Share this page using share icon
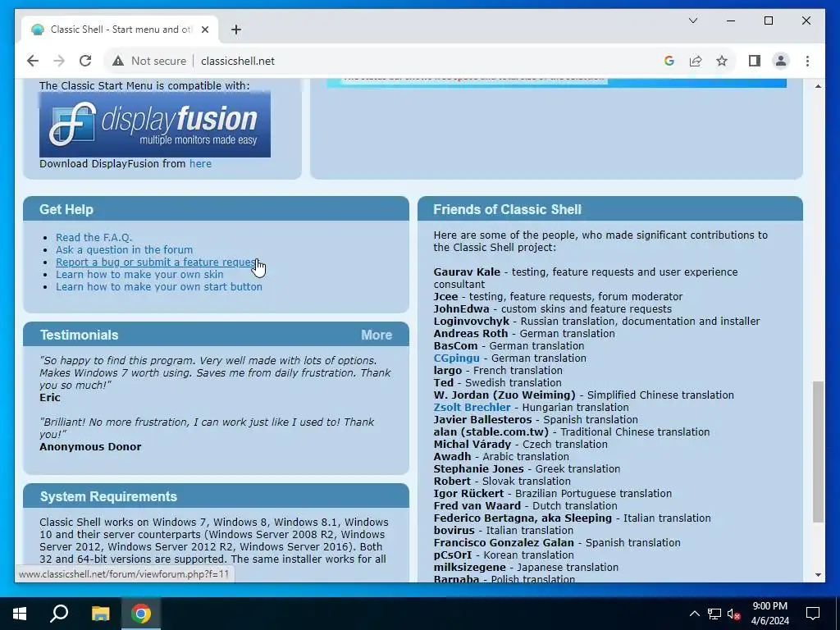Image resolution: width=840 pixels, height=630 pixels. (696, 61)
